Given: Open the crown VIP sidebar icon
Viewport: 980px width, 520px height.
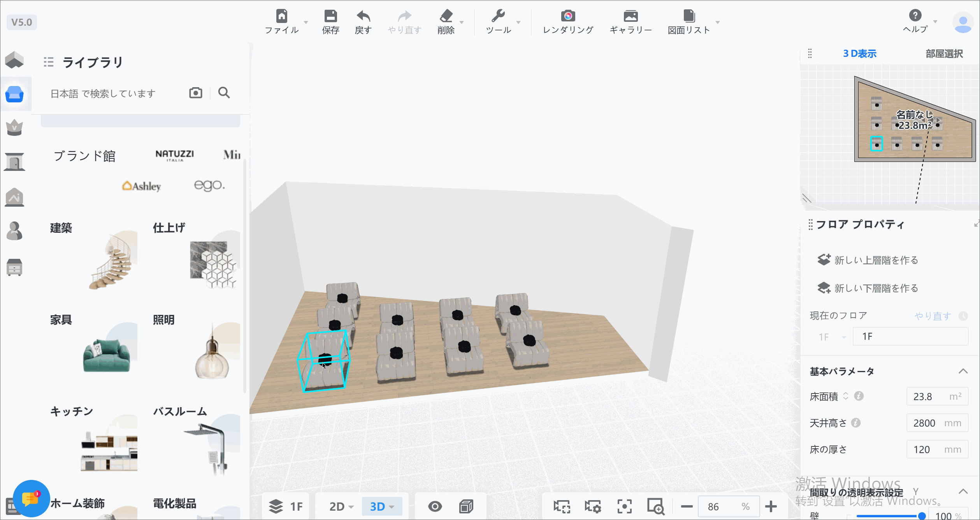Looking at the screenshot, I should 15,127.
